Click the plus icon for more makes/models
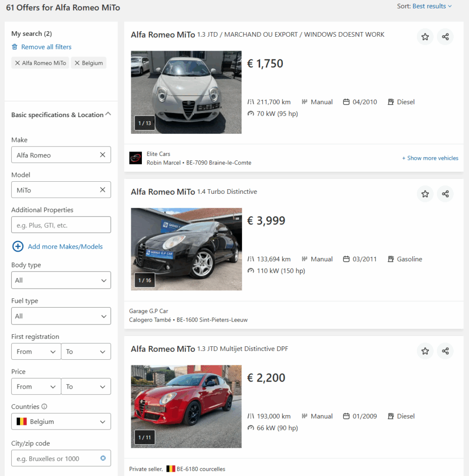Viewport: 469px width, 476px height. coord(18,246)
